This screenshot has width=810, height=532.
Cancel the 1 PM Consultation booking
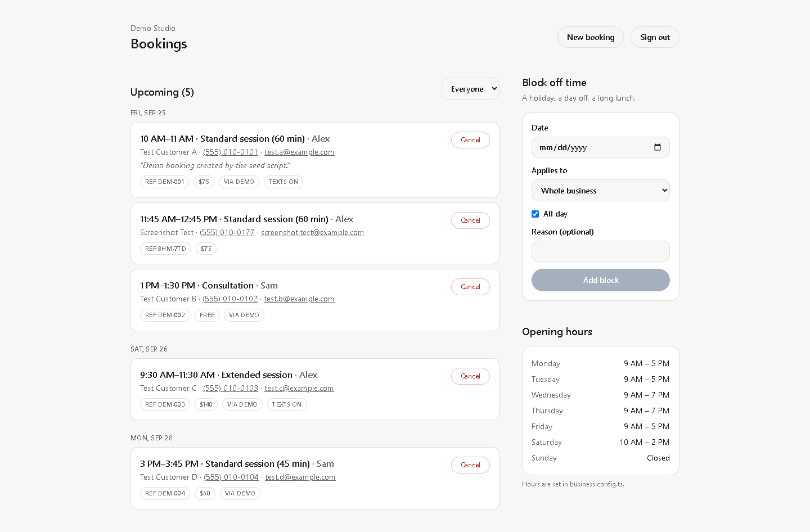(470, 287)
